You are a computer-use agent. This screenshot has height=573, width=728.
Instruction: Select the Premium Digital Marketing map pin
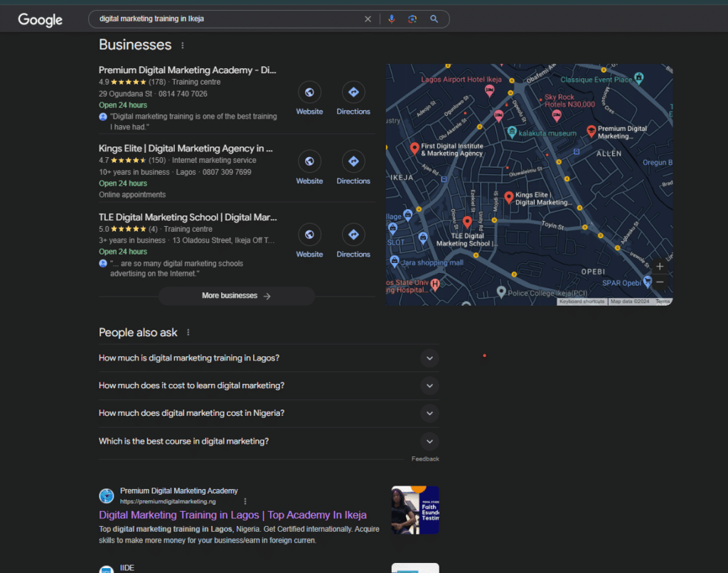coord(591,132)
